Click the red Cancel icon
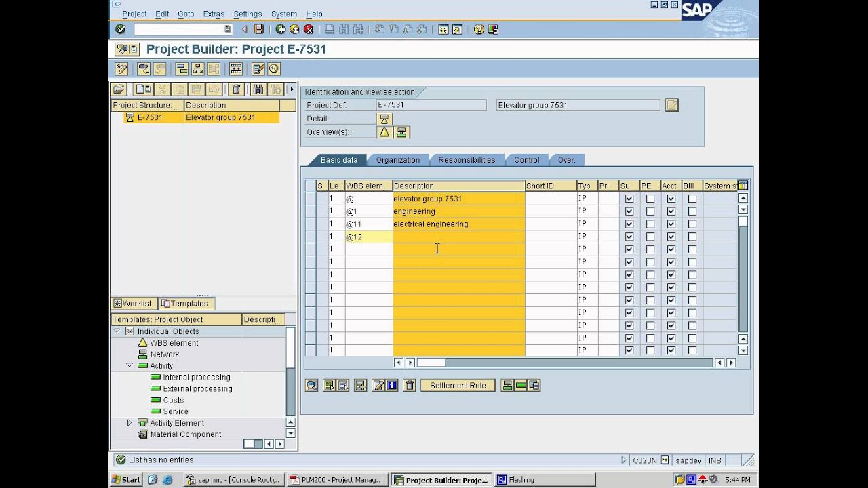 (309, 29)
